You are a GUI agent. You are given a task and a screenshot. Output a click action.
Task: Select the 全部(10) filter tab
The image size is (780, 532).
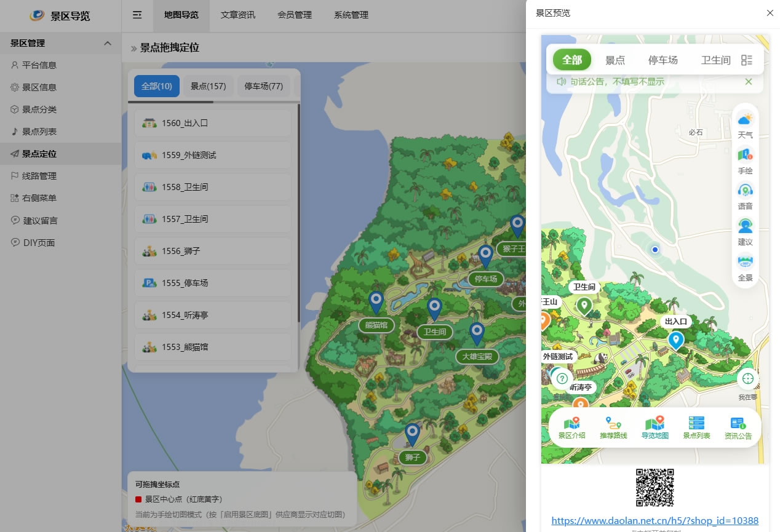tap(157, 86)
